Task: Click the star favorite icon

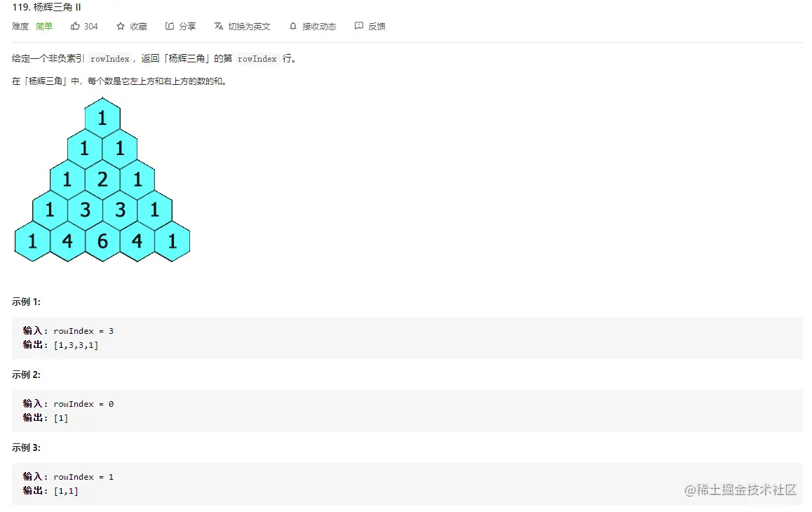Action: [120, 26]
